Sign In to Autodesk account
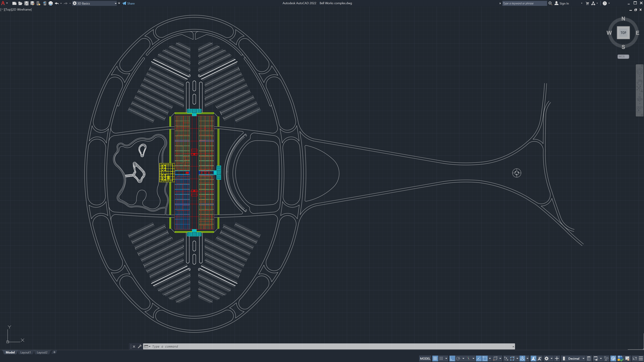644x362 pixels. 562,3
